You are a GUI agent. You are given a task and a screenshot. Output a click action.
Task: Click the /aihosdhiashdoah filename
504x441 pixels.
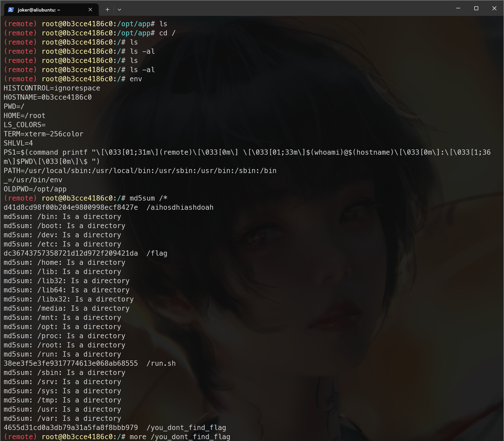(x=180, y=207)
